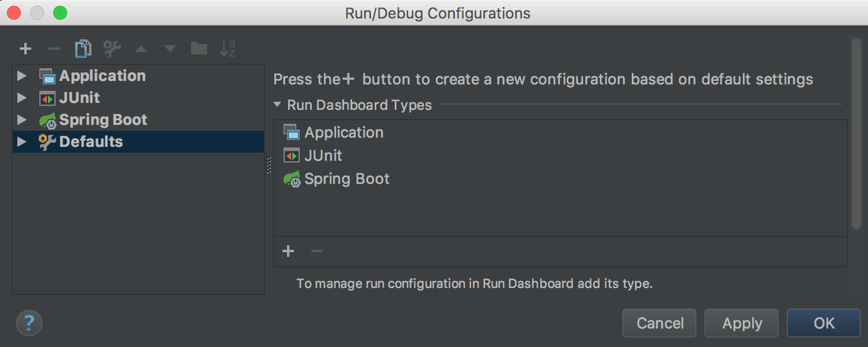Select Application in Run Dashboard Types list

(x=344, y=132)
